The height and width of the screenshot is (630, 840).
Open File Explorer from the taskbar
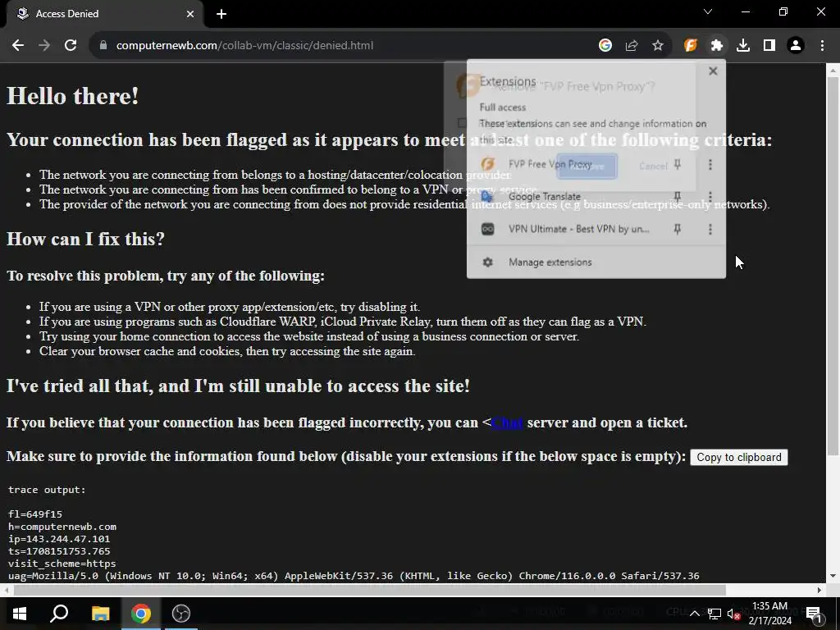100,614
